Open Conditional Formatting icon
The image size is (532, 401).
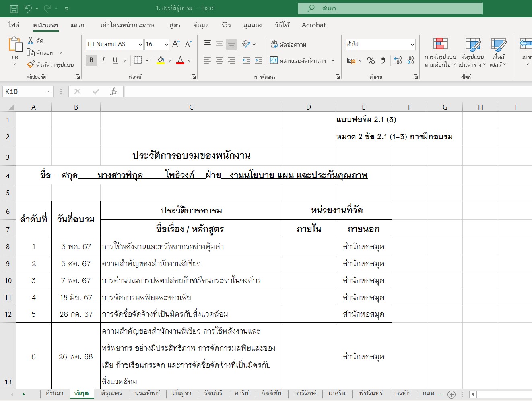440,52
